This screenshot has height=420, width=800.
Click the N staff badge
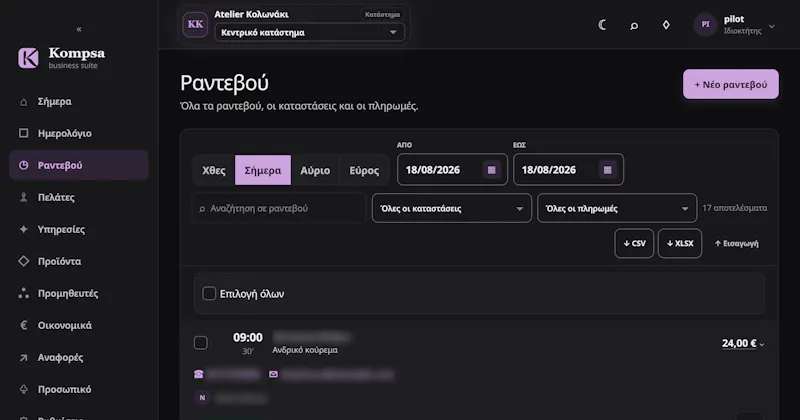[x=202, y=398]
